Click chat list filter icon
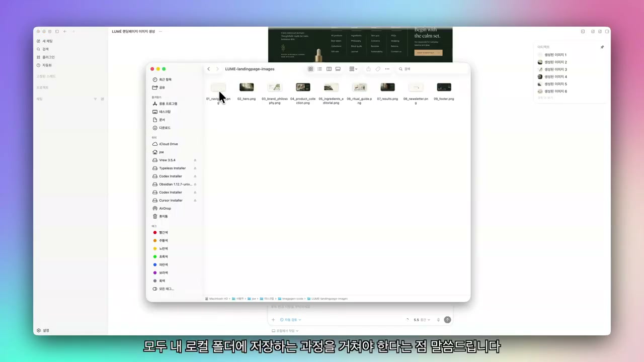This screenshot has width=644, height=362. click(95, 99)
